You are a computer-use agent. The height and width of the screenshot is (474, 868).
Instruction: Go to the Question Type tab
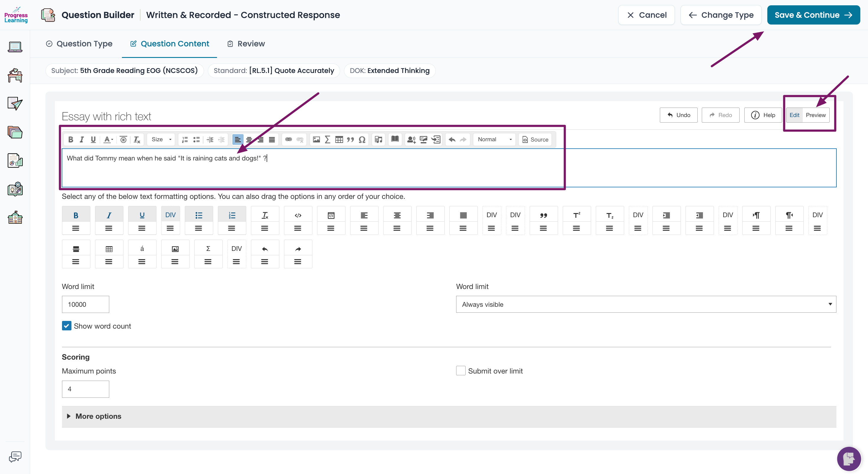click(79, 43)
